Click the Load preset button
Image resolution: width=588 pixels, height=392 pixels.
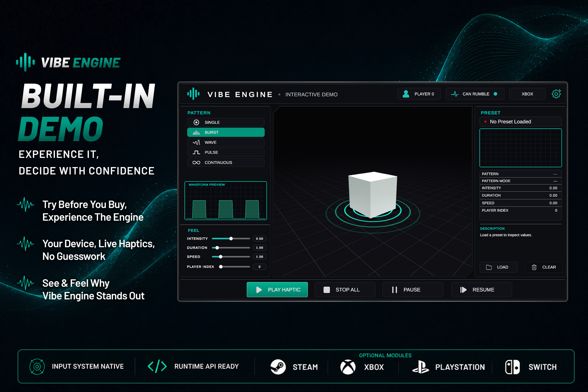(499, 267)
